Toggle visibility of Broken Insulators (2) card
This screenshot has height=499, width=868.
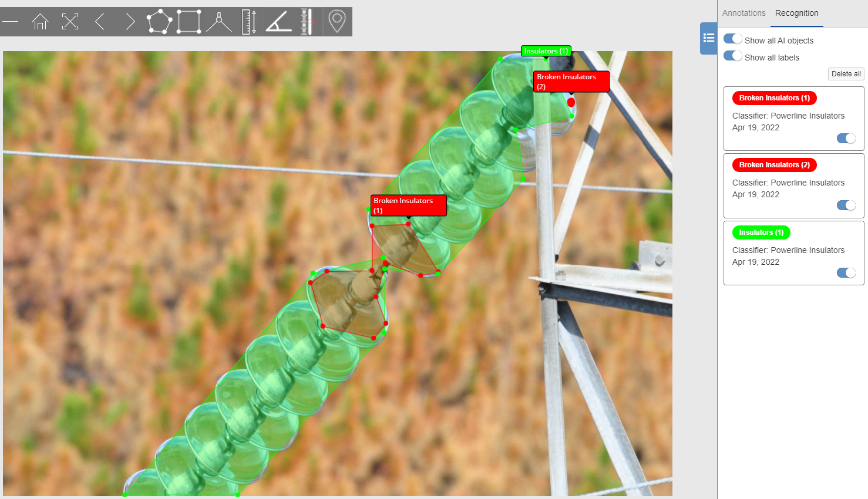coord(846,205)
